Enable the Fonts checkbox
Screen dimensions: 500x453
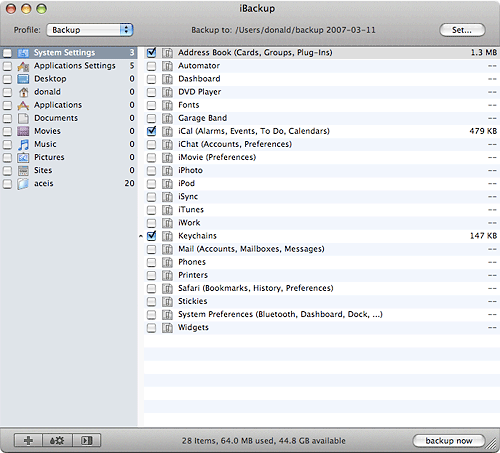click(151, 106)
